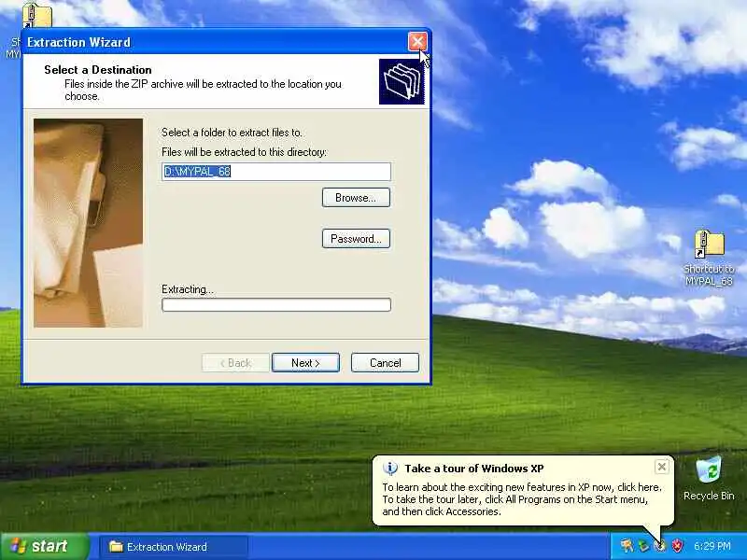Click the 6:29 PM clock
This screenshot has width=747, height=560.
tap(712, 546)
